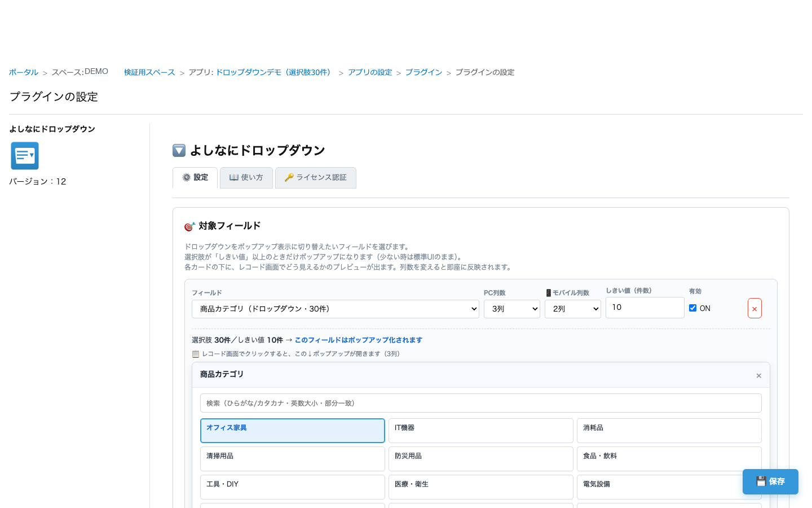Click the バージョン：12 text

pos(38,181)
